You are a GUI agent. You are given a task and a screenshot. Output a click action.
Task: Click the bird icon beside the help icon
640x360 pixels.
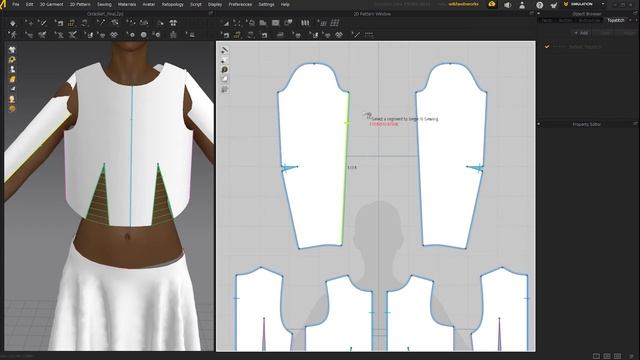553,5
